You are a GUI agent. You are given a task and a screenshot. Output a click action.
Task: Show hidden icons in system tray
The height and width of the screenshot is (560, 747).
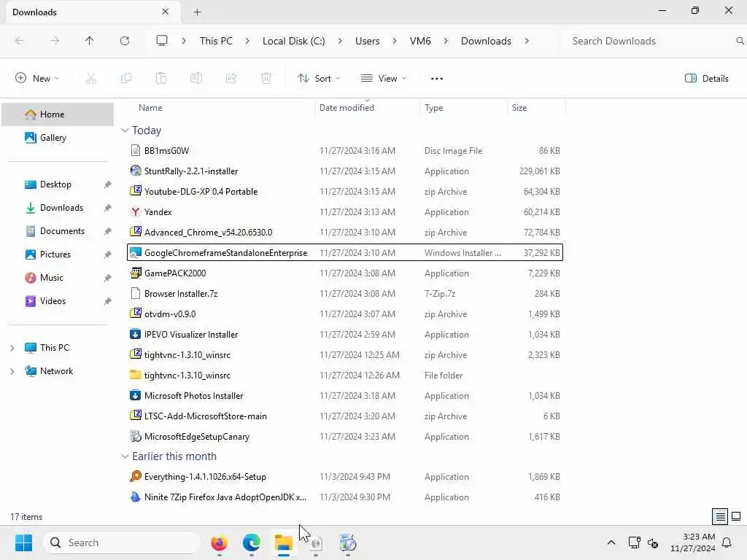(x=611, y=542)
